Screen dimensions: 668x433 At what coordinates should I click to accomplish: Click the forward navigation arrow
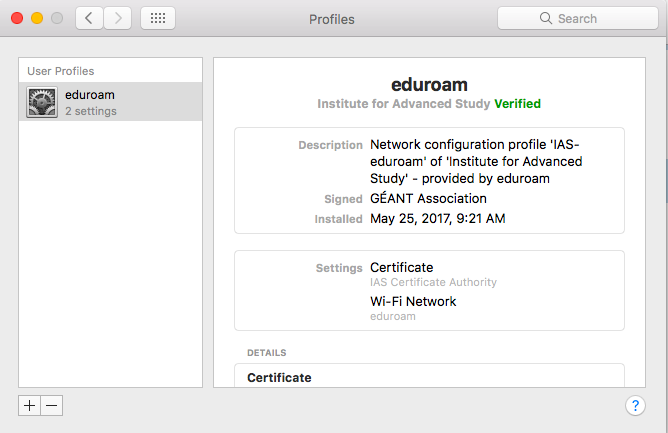click(x=117, y=18)
